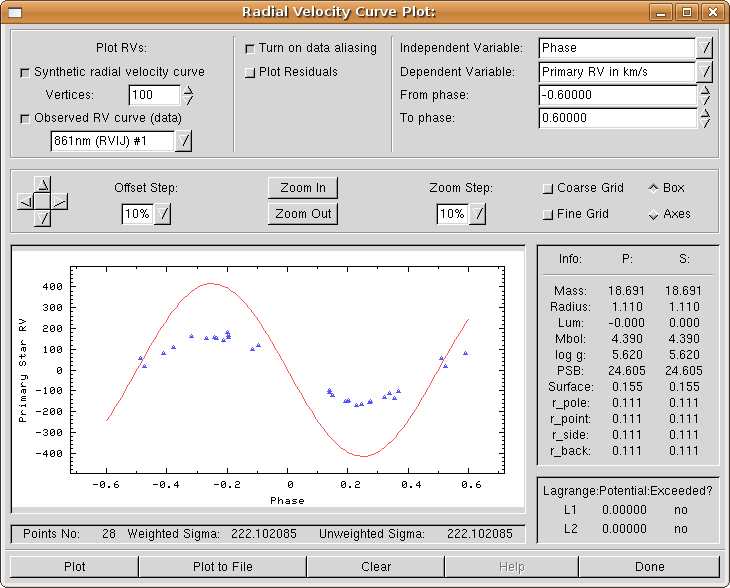
Task: Increase the Vertices value
Action: click(x=188, y=90)
